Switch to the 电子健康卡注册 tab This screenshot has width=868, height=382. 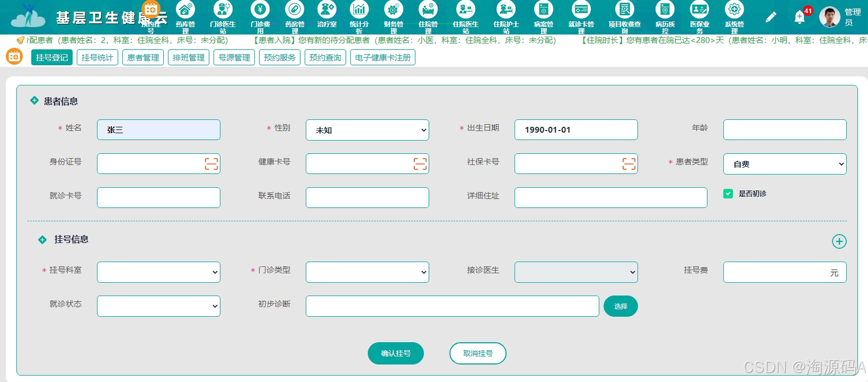click(383, 57)
